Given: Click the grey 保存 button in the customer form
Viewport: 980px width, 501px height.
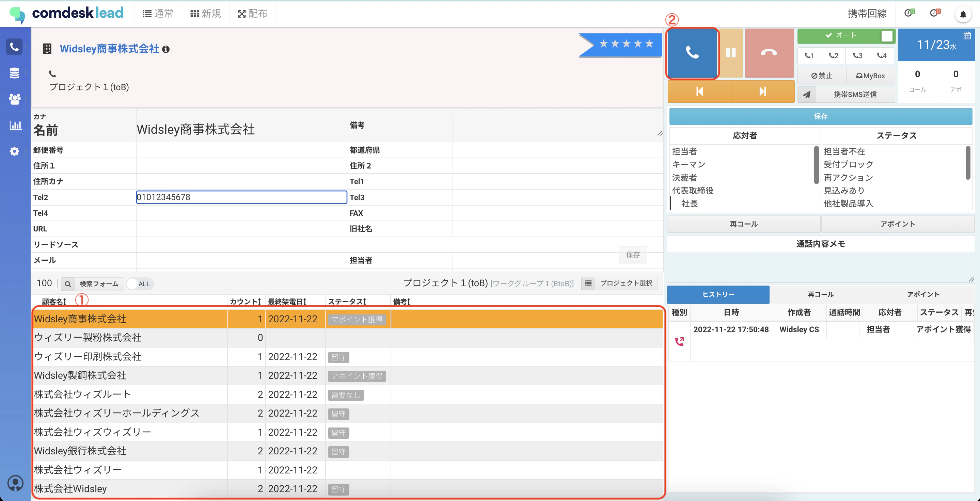Looking at the screenshot, I should pos(633,255).
